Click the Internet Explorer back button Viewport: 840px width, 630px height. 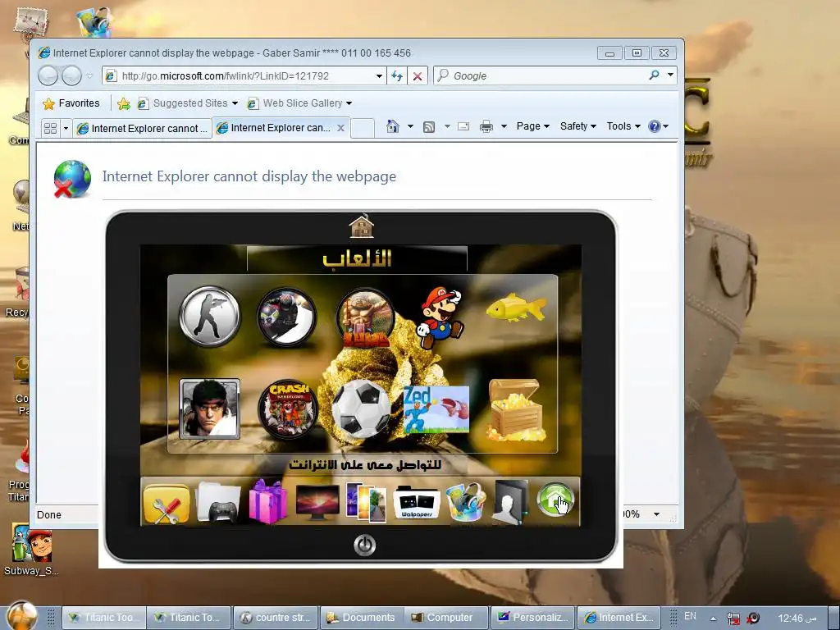point(48,75)
